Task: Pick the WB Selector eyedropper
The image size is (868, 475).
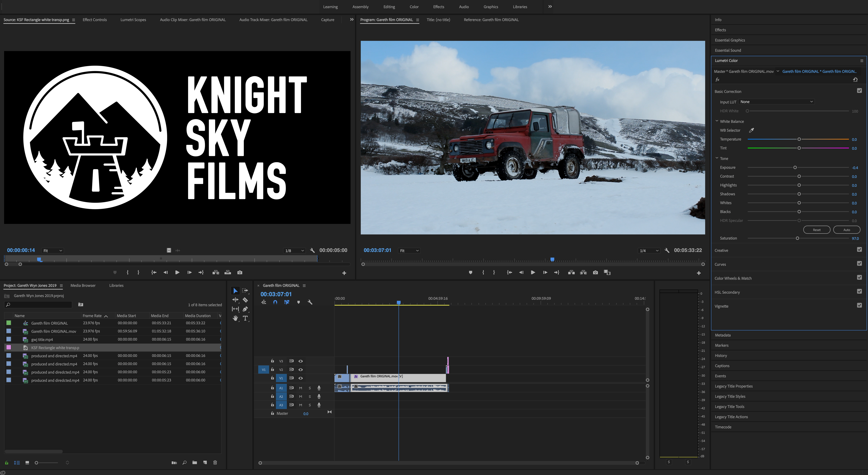Action: point(751,130)
